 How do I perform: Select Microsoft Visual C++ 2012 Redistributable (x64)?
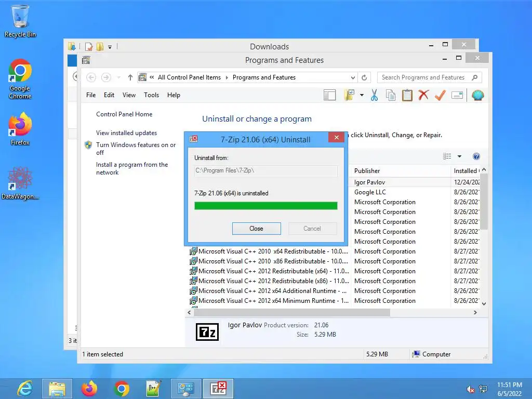[269, 271]
